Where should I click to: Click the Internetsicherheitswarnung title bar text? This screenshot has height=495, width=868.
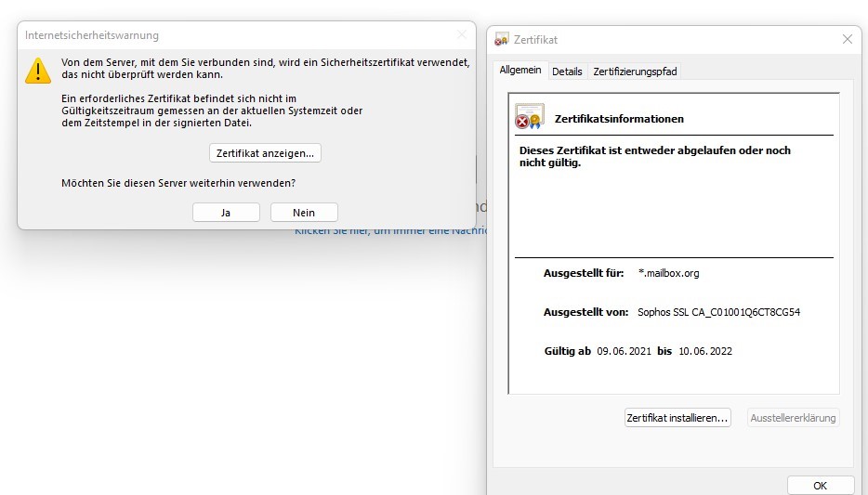(92, 35)
